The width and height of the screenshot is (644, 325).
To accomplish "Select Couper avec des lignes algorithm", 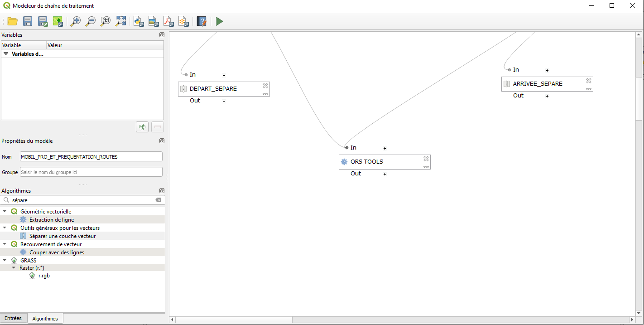I will tap(57, 252).
